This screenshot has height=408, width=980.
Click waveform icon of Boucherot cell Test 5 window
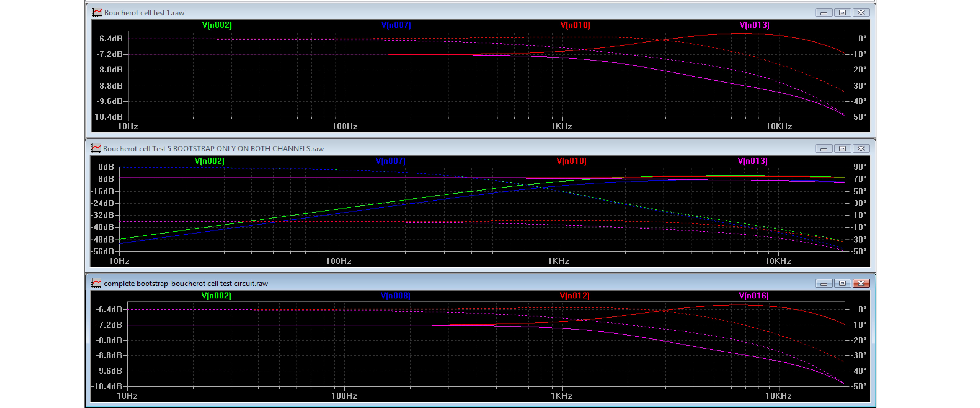point(96,148)
